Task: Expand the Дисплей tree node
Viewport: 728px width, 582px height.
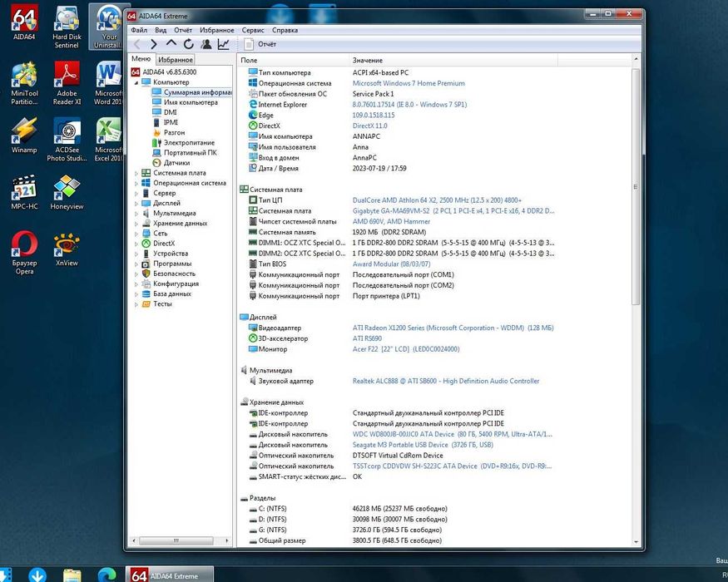Action: tap(136, 203)
